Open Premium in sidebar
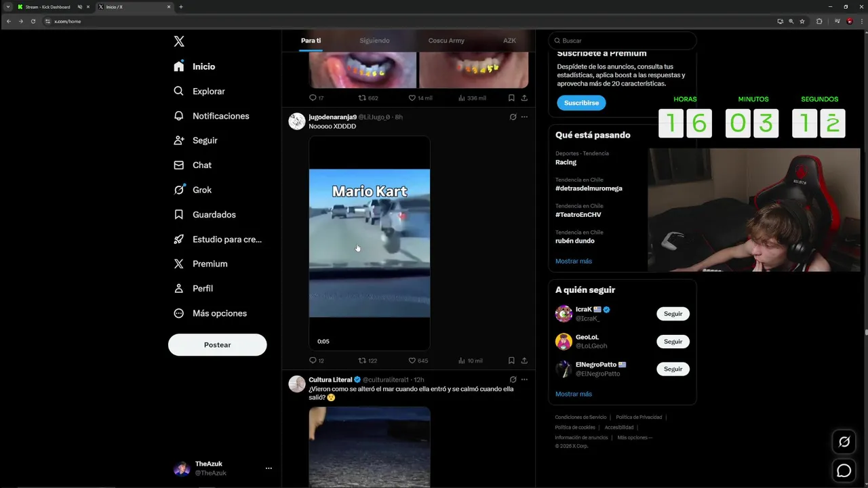Viewport: 868px width, 488px height. (x=201, y=264)
